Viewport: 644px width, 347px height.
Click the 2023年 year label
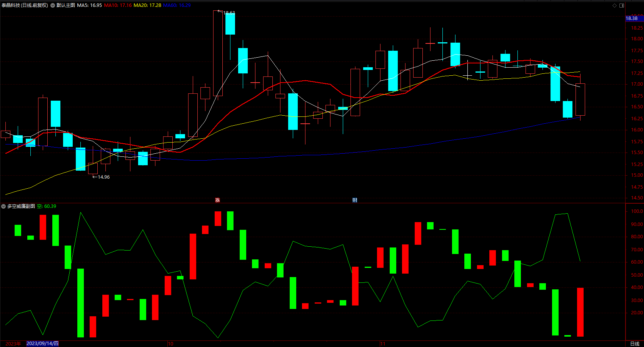[x=13, y=344]
